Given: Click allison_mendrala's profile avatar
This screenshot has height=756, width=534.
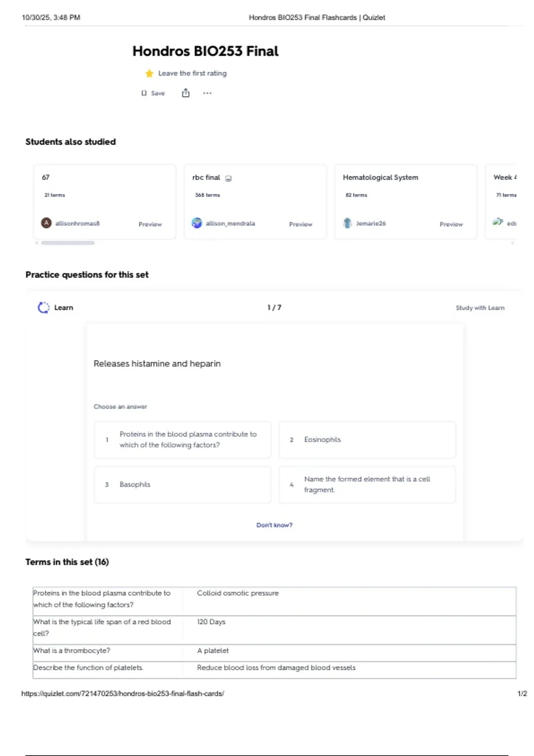Looking at the screenshot, I should pos(197,223).
